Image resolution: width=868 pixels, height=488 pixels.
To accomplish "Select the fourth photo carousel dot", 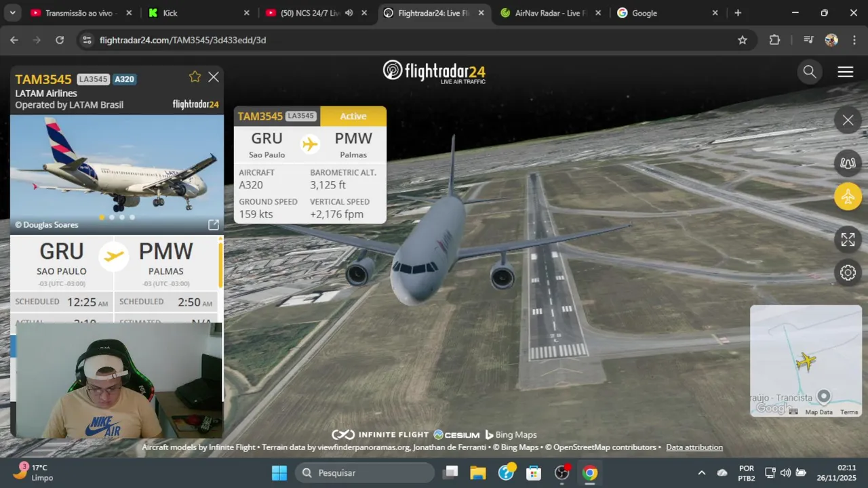I will (x=132, y=217).
